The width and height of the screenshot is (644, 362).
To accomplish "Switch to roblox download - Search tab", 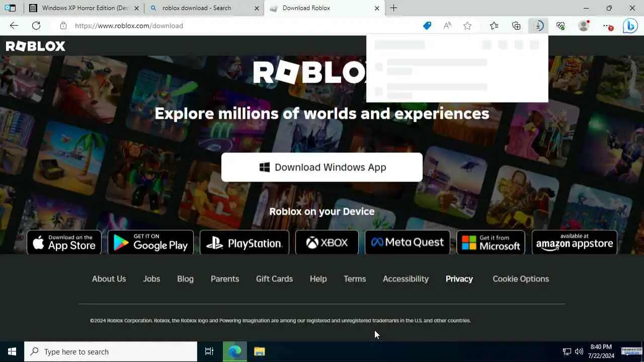I will pos(204,8).
